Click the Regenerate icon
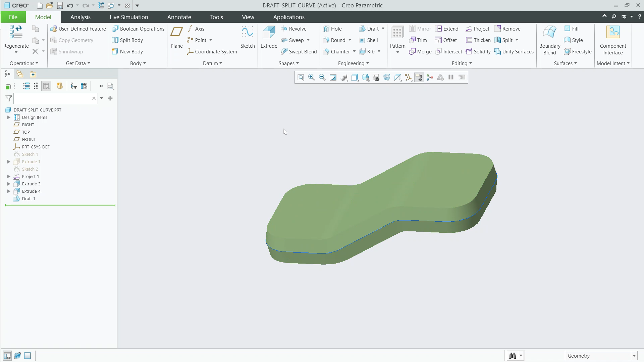 (16, 32)
